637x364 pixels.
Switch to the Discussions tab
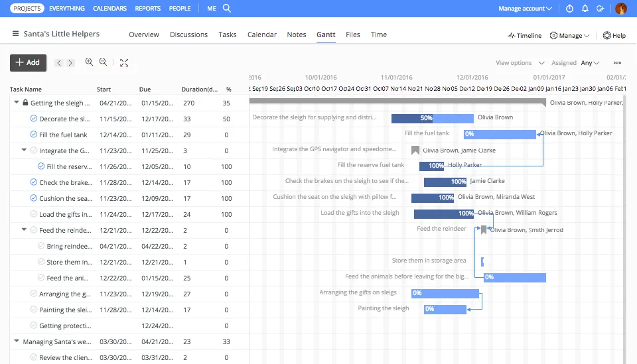click(188, 34)
